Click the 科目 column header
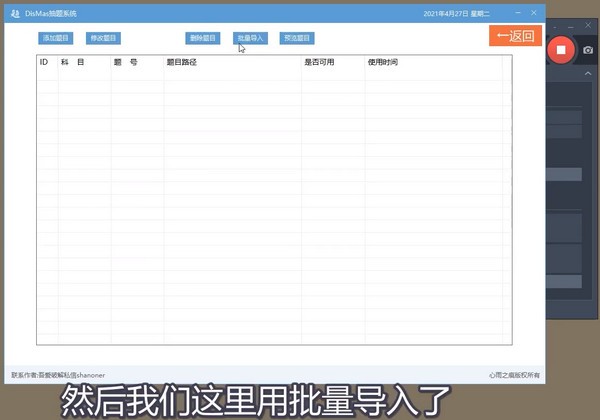This screenshot has height=420, width=600. pyautogui.click(x=85, y=62)
